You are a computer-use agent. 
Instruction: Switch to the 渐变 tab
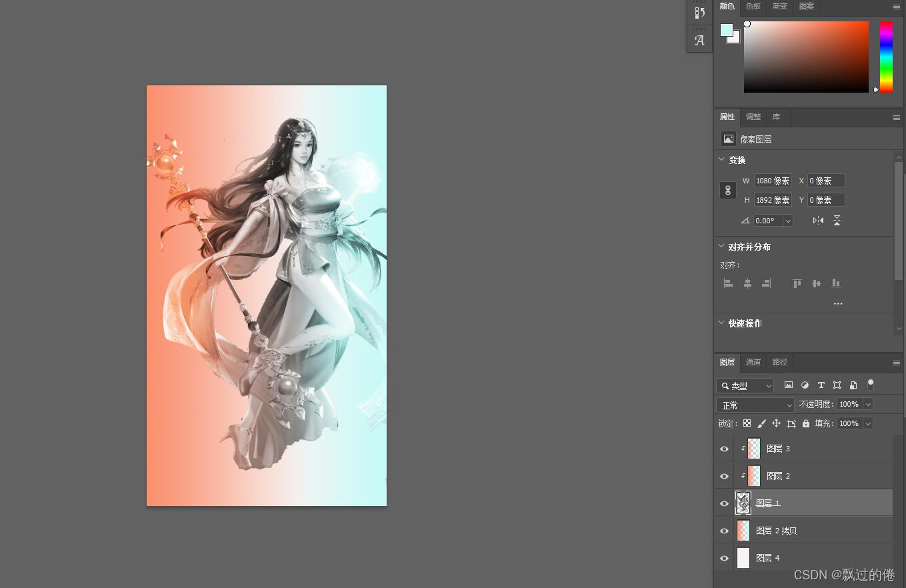780,7
